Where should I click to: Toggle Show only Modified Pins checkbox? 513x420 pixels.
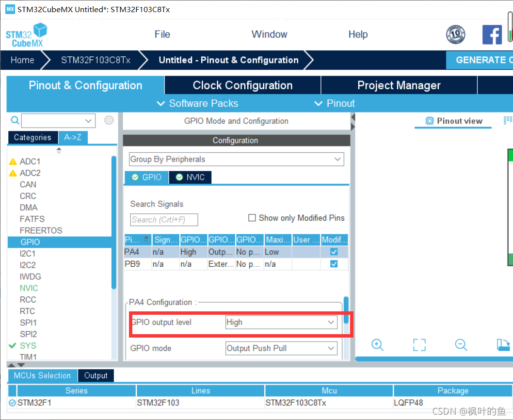252,218
